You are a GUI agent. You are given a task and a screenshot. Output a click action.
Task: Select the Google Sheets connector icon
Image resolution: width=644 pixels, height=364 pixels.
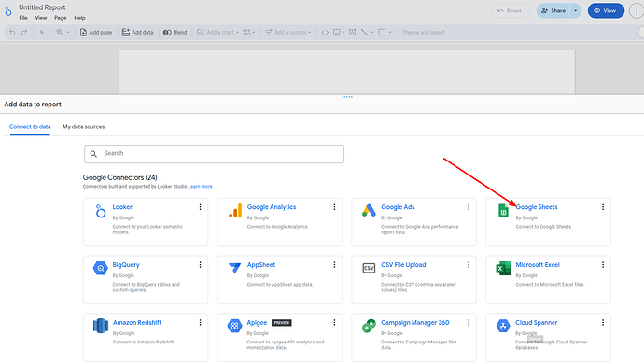[x=503, y=210]
